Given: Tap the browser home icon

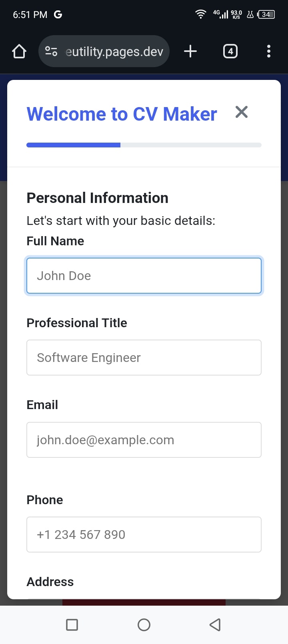Looking at the screenshot, I should tap(19, 51).
